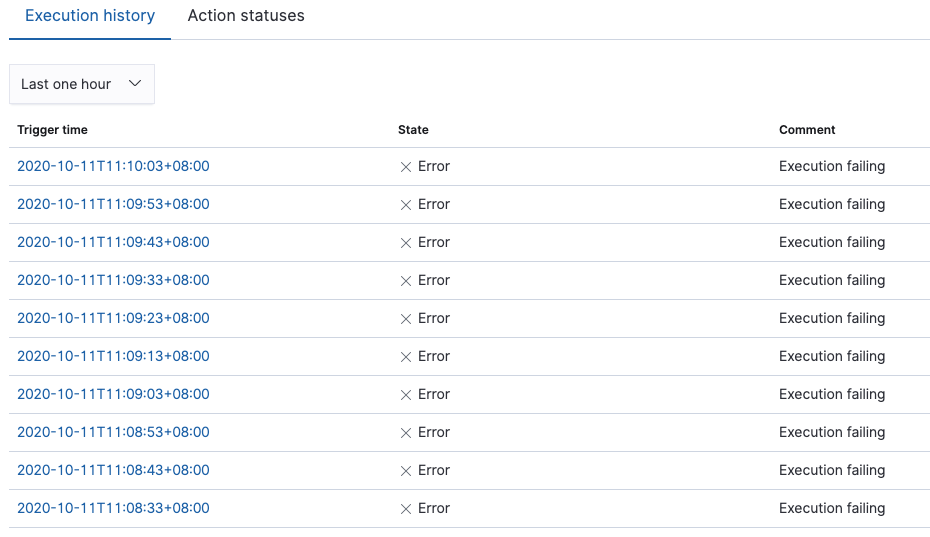930x537 pixels.
Task: Open execution 2020-10-11T11:08:43+08:00
Action: click(x=113, y=470)
